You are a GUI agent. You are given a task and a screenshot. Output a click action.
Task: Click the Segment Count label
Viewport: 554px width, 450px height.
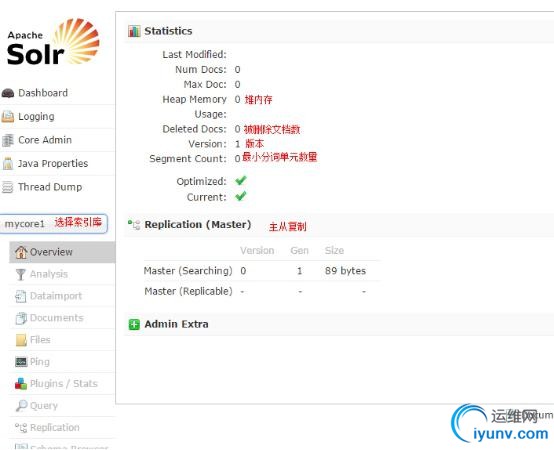click(188, 159)
